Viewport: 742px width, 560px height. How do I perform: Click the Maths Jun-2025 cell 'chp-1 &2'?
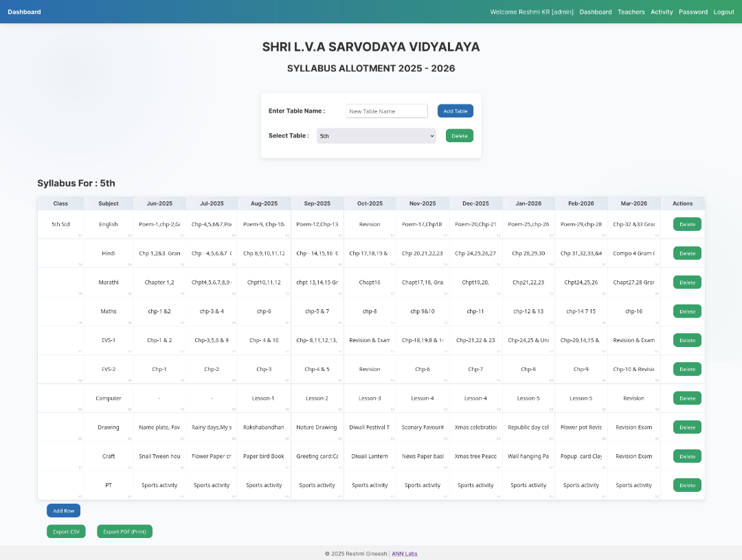pyautogui.click(x=159, y=311)
